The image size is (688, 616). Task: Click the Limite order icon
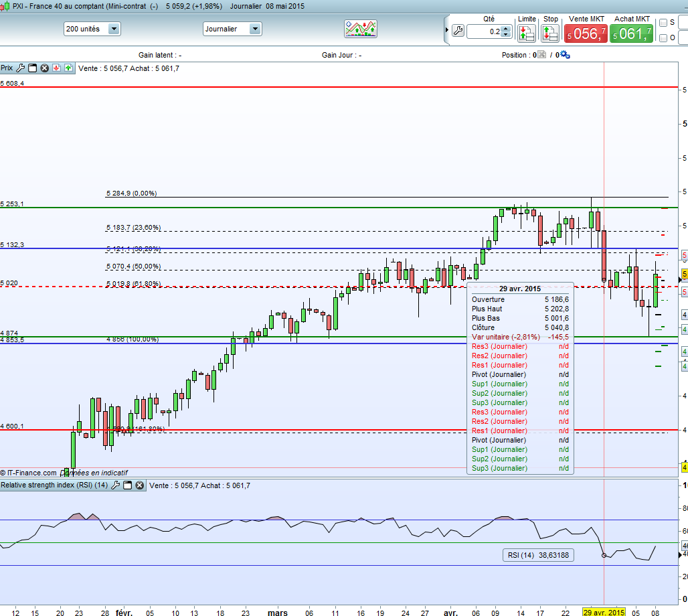click(x=526, y=33)
